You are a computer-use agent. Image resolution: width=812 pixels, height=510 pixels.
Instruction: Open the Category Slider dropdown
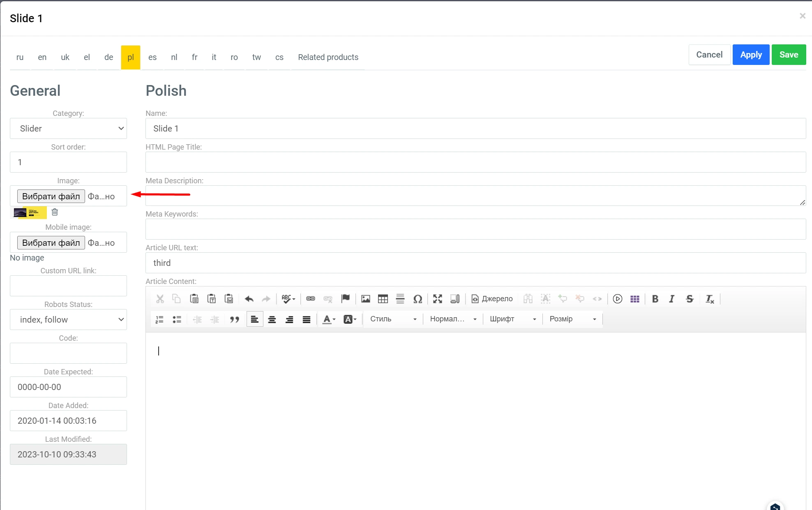(68, 129)
